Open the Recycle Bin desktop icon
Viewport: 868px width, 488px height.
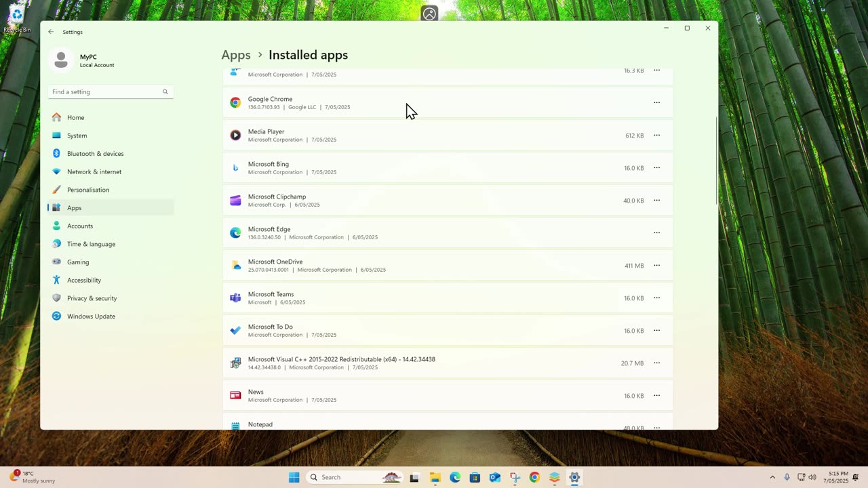pos(16,19)
